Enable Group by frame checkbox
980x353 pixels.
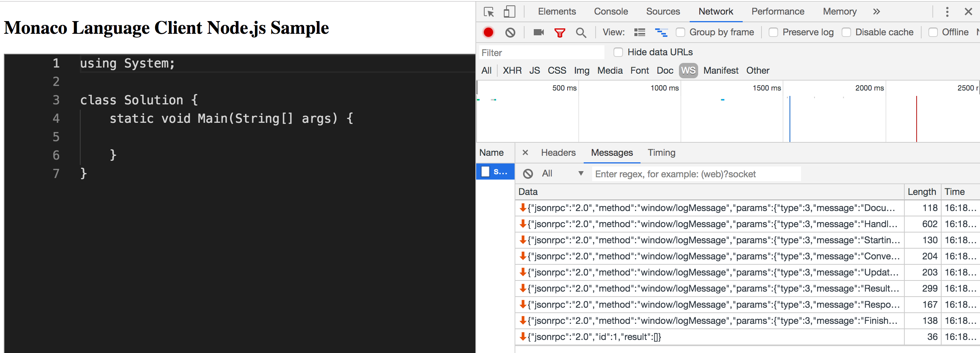click(680, 32)
